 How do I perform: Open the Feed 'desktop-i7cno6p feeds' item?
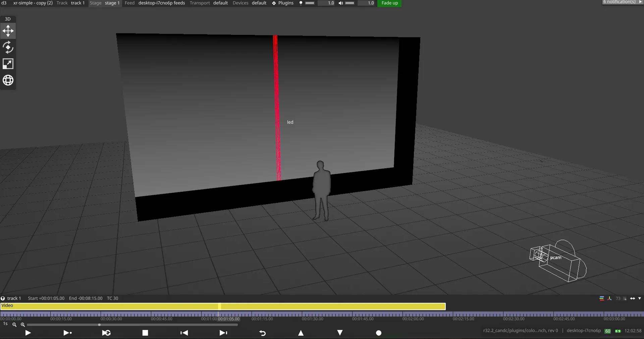coord(161,3)
